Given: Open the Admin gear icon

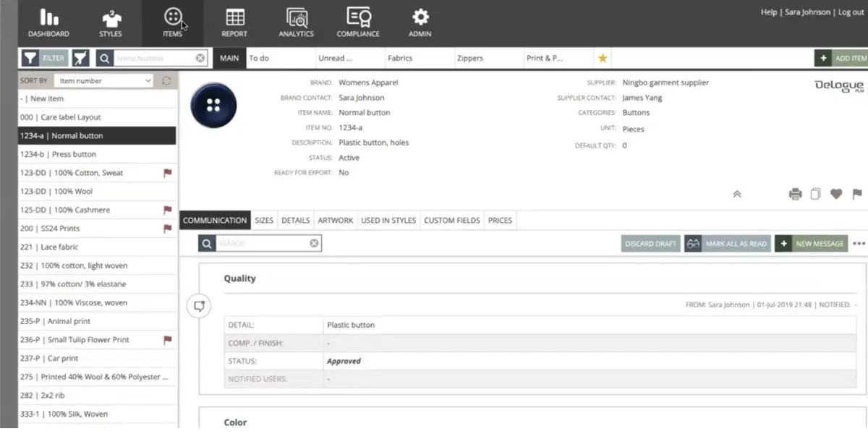Looking at the screenshot, I should 420,17.
